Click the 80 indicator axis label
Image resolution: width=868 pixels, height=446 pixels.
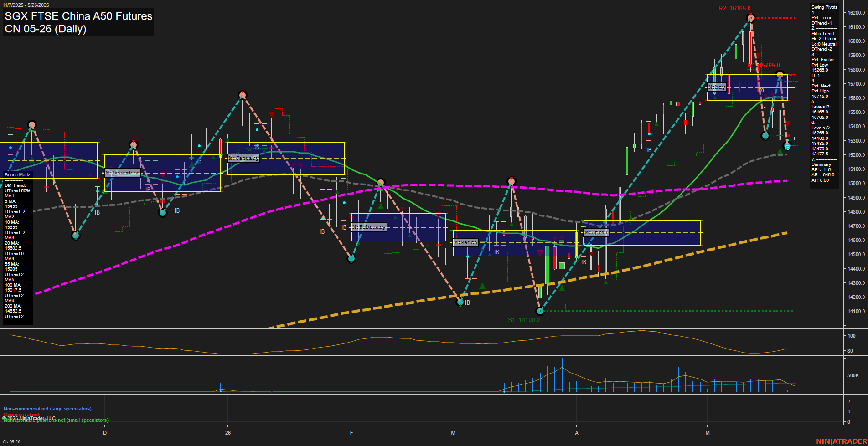click(850, 351)
